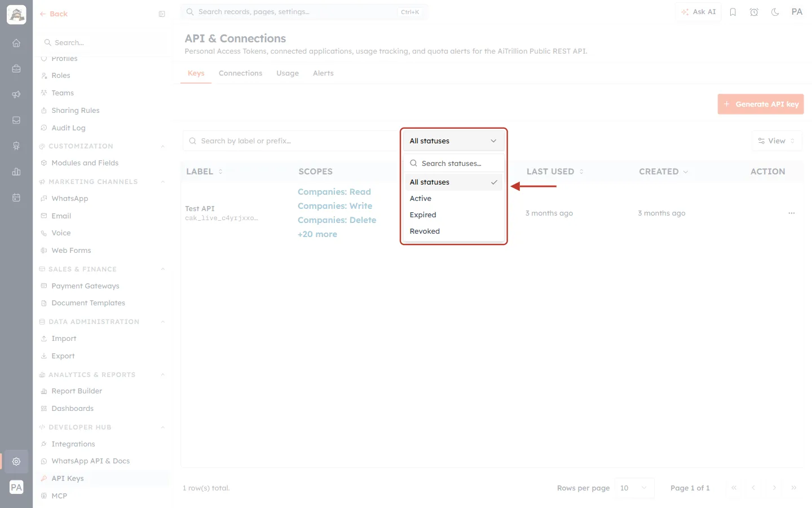Click the Search statuses field
This screenshot has width=812, height=508.
point(453,164)
